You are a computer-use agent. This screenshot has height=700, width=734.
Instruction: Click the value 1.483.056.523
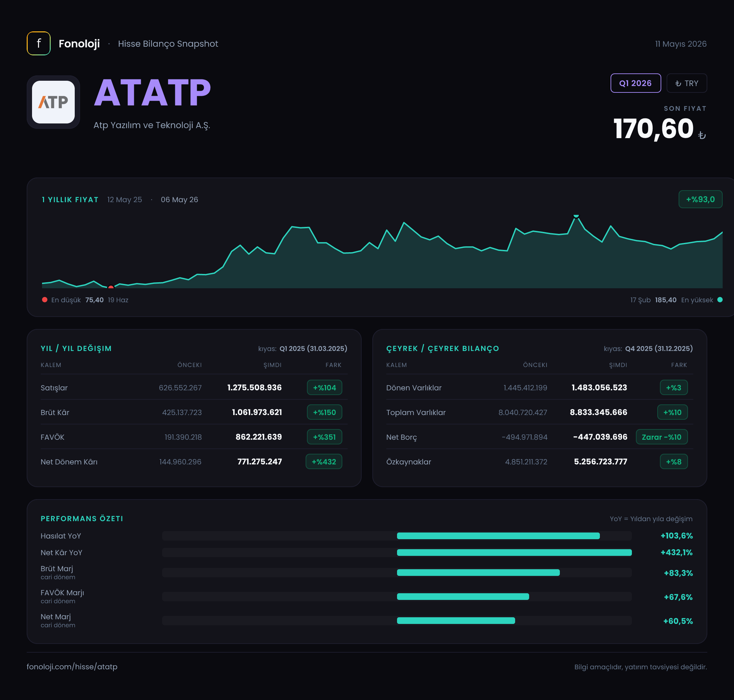(x=599, y=387)
